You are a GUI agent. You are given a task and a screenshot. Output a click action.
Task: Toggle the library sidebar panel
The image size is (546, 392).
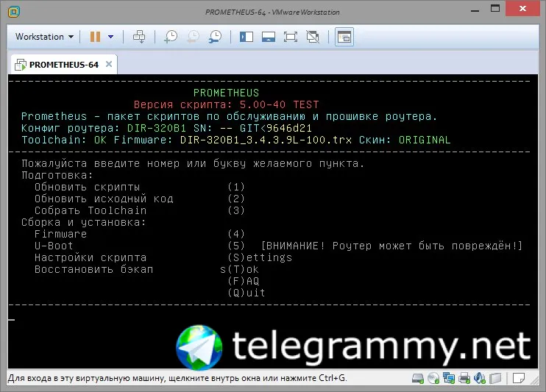coord(247,37)
